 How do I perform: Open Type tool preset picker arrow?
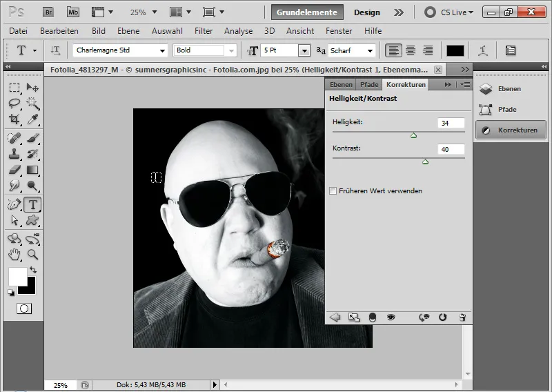(34, 50)
